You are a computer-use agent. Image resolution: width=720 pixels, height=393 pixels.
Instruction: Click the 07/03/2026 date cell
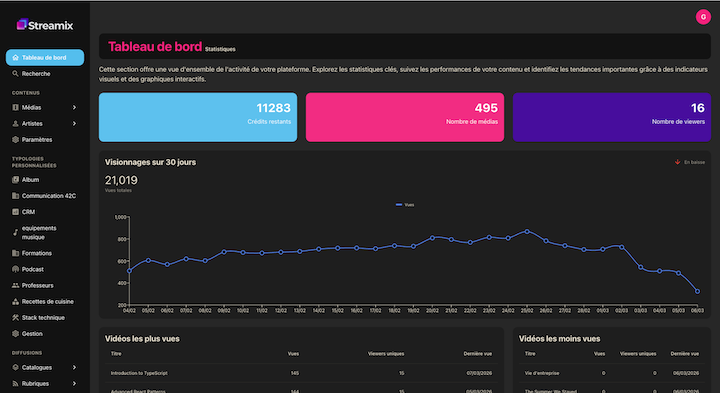tap(479, 373)
